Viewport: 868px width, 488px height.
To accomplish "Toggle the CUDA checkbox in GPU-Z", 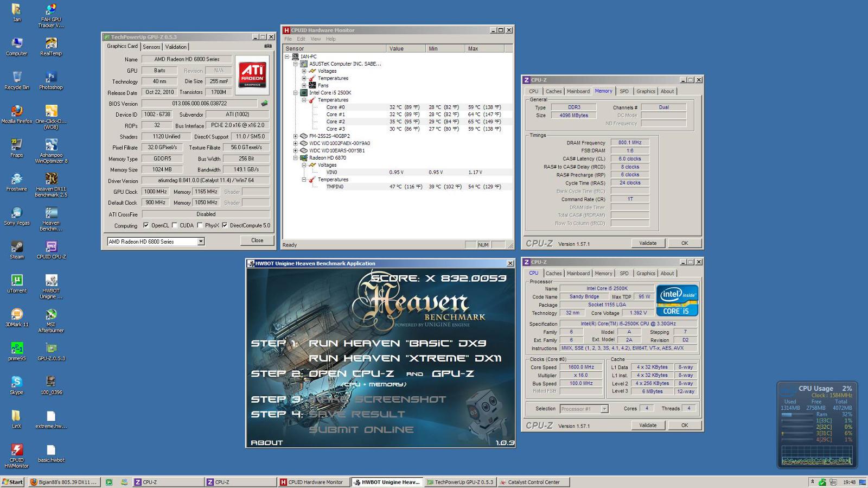I will [175, 225].
